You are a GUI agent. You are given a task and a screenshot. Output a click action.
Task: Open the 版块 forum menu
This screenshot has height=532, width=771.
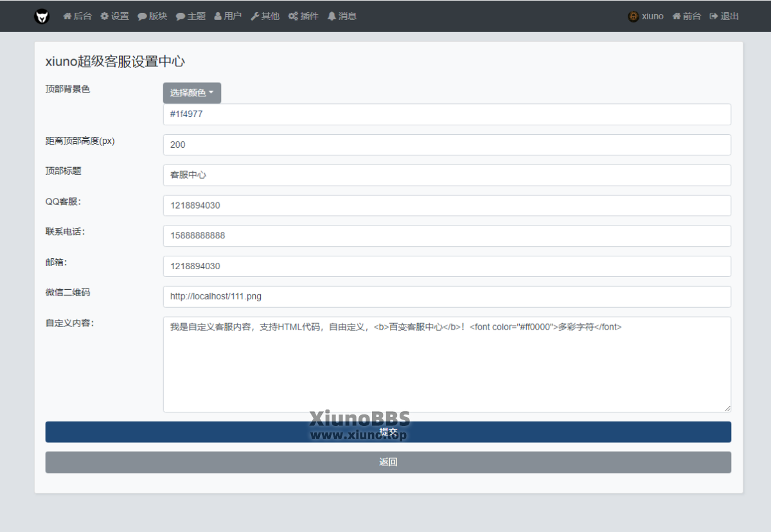pos(152,16)
